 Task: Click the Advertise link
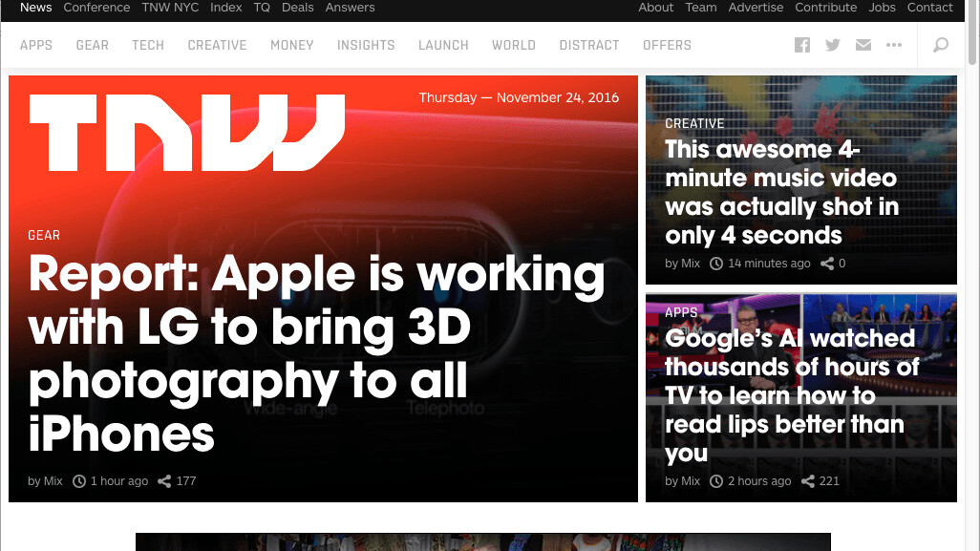click(x=756, y=8)
